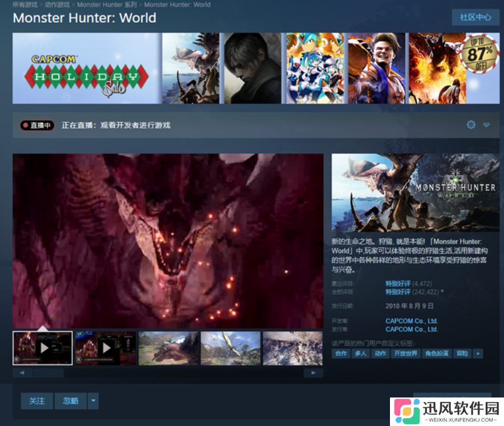Viewport: 504px width, 426px height.
Task: Open the 社区中心 community hub
Action: pos(475,17)
